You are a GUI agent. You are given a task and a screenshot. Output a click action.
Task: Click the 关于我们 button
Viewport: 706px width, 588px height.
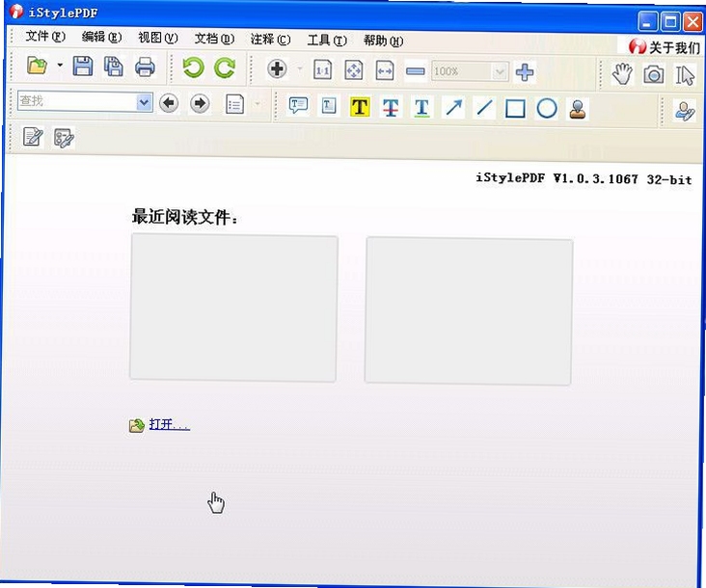(665, 46)
